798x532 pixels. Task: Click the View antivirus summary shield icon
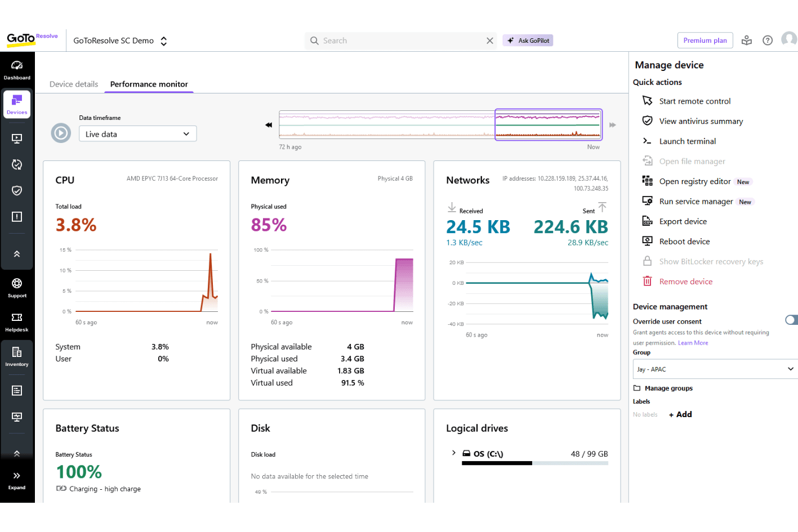coord(648,121)
